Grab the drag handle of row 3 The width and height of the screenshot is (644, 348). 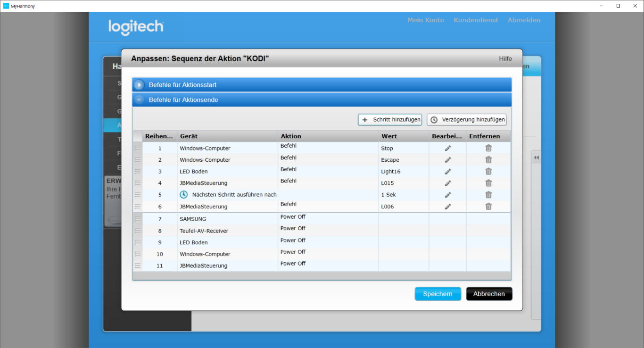tap(138, 172)
